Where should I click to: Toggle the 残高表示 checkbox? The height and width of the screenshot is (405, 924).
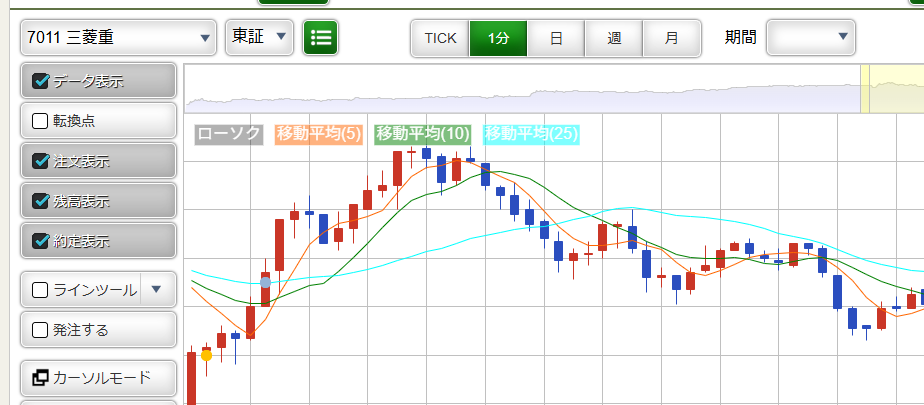click(41, 201)
